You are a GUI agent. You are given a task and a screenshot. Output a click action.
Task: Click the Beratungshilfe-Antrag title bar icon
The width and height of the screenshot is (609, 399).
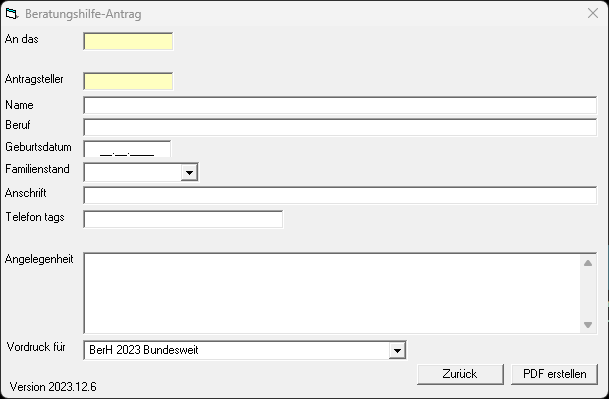pyautogui.click(x=12, y=14)
